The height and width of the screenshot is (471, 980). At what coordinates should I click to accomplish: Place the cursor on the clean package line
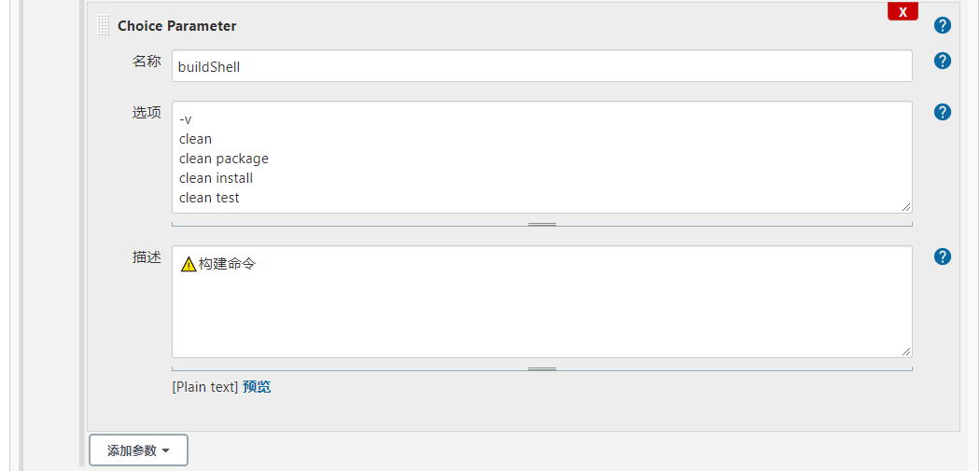pyautogui.click(x=224, y=159)
